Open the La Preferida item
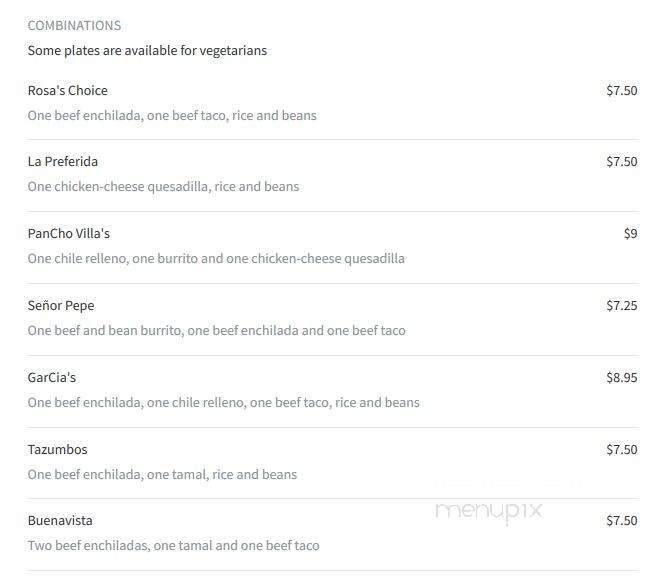The width and height of the screenshot is (650, 579). [63, 162]
